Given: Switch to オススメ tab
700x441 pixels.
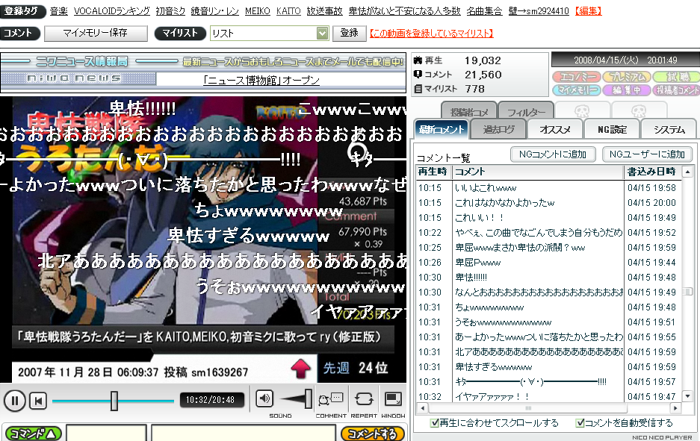Looking at the screenshot, I should 555,130.
